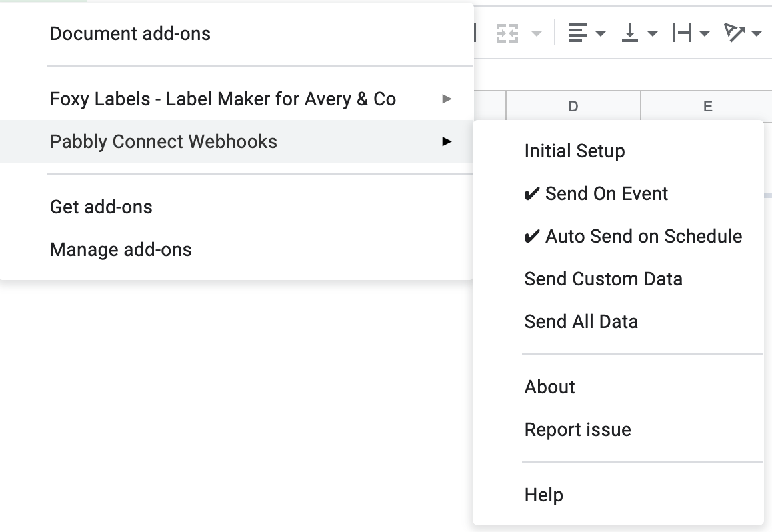The height and width of the screenshot is (532, 772).
Task: Open Foxy Labels add-on submenu
Action: (x=236, y=99)
